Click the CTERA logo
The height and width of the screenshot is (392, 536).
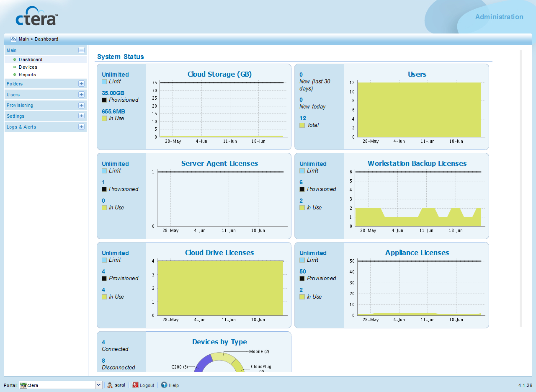point(36,16)
